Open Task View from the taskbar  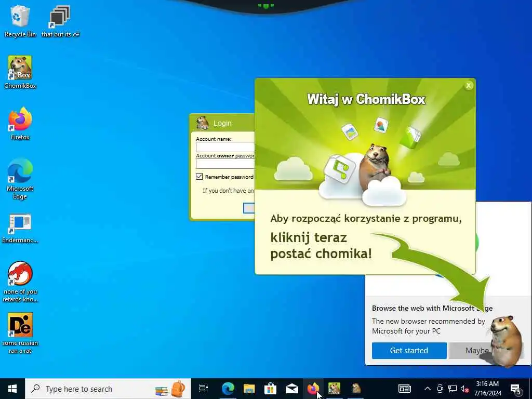tap(203, 389)
